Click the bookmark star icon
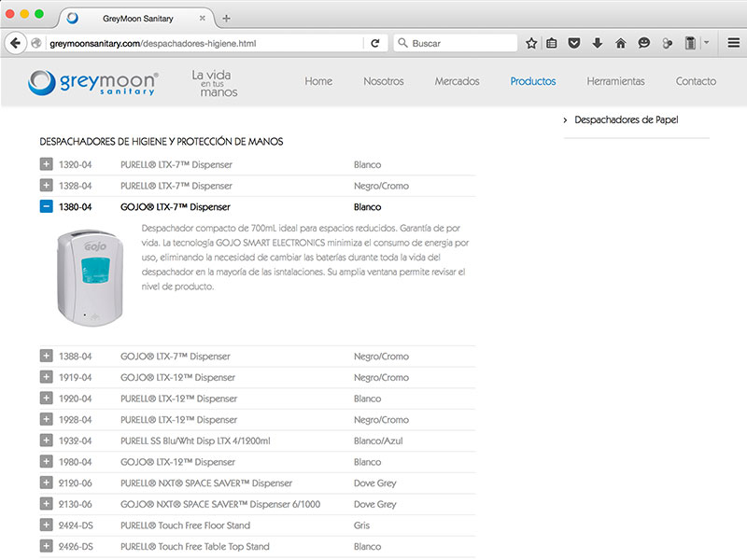The height and width of the screenshot is (560, 747). (x=531, y=43)
